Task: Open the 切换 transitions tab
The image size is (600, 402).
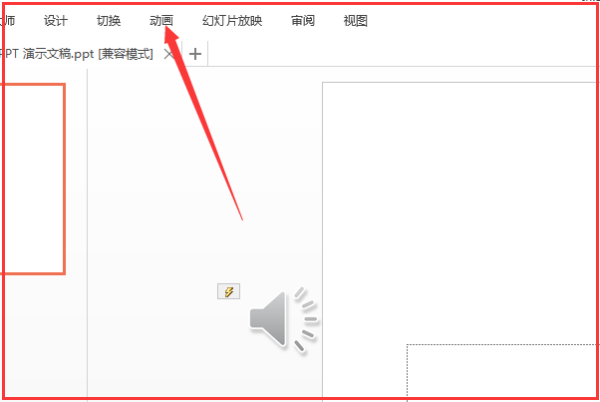Action: (109, 21)
